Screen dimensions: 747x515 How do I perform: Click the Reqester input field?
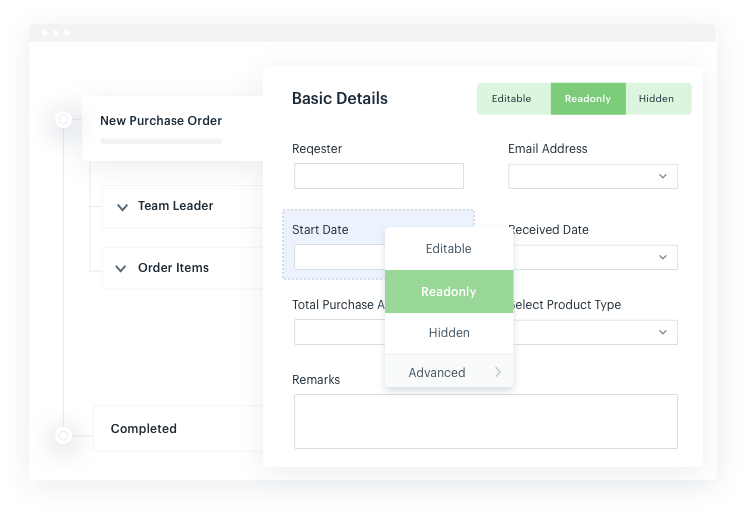coord(379,176)
